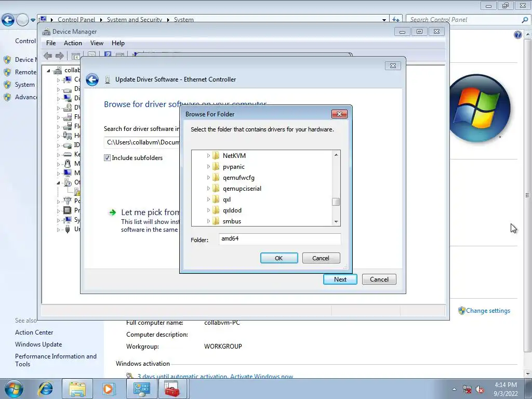The width and height of the screenshot is (532, 399).
Task: Select the DVD drive category icon in device tree
Action: 68,108
